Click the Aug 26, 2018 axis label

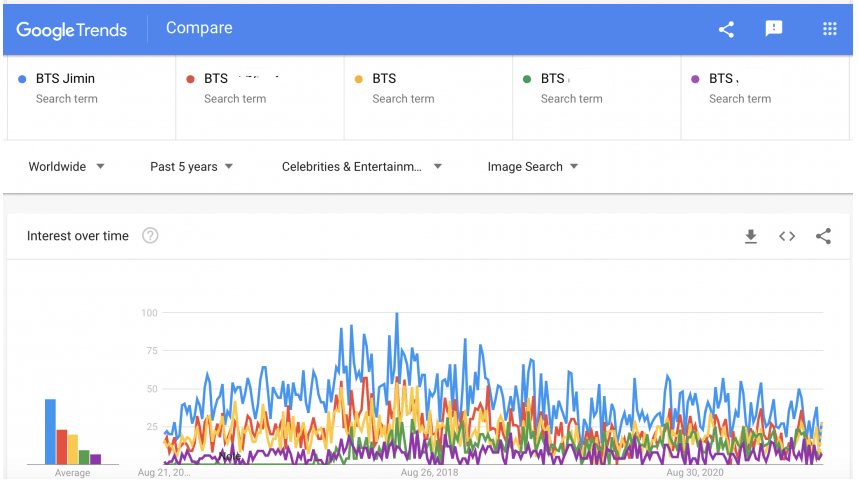[x=430, y=472]
